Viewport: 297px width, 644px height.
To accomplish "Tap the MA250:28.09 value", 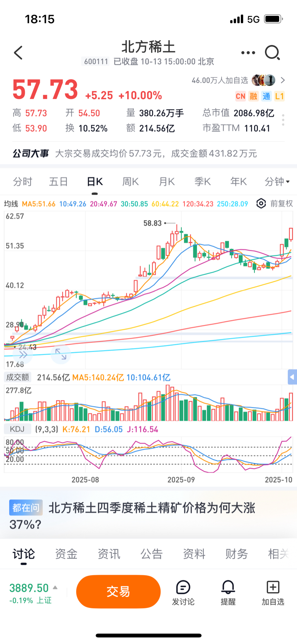I will tap(232, 204).
